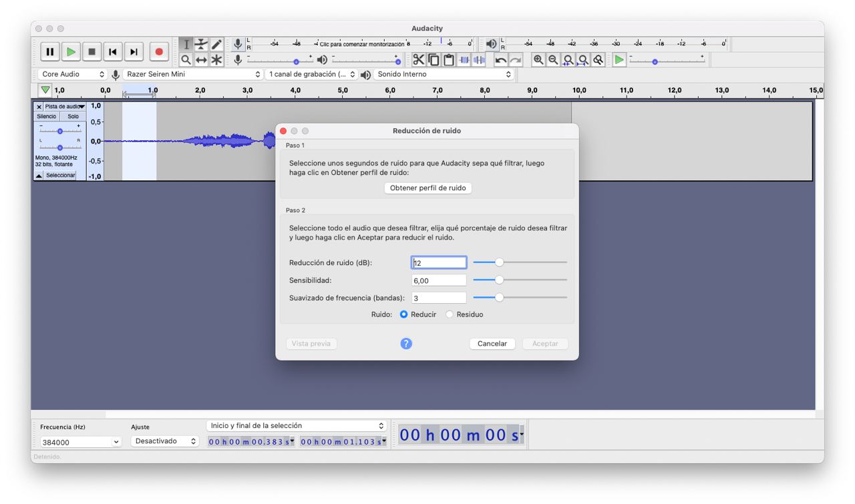The image size is (855, 504).
Task: Click the recording volume slider
Action: [280, 61]
